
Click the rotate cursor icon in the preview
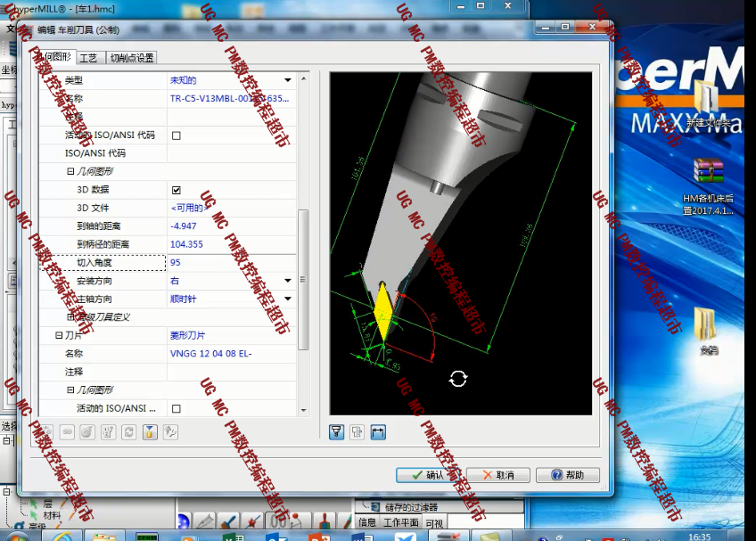click(x=458, y=379)
